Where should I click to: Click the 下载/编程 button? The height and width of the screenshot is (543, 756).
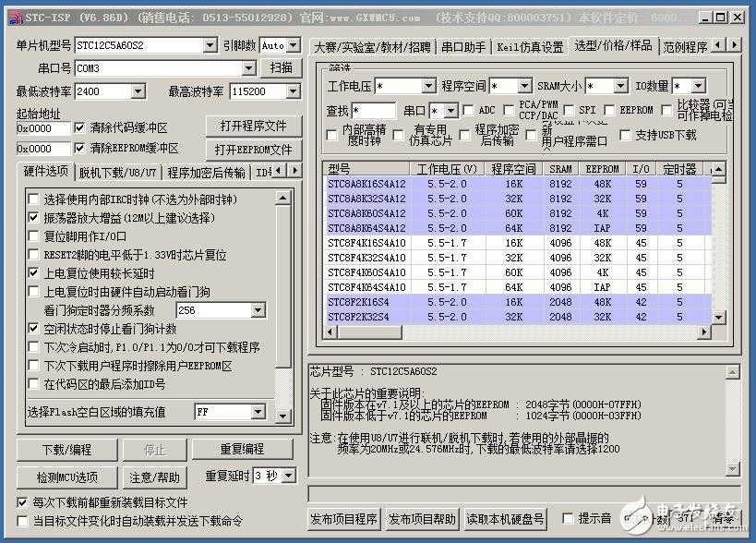67,450
